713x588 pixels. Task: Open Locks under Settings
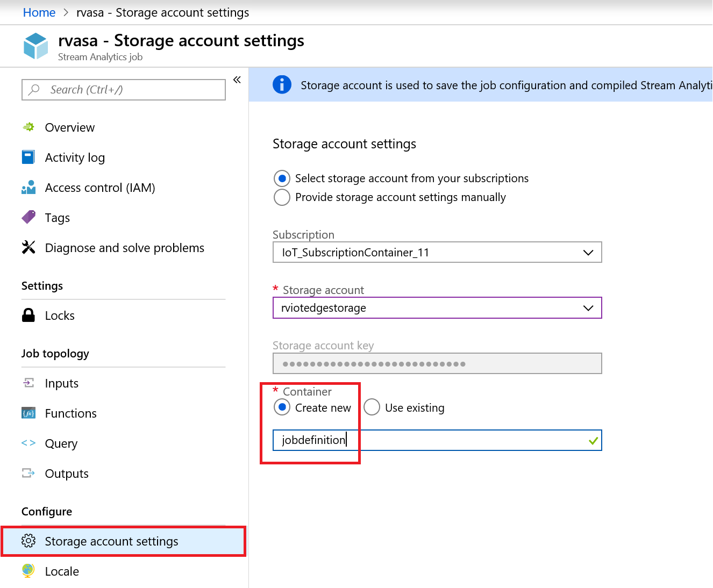pos(60,315)
